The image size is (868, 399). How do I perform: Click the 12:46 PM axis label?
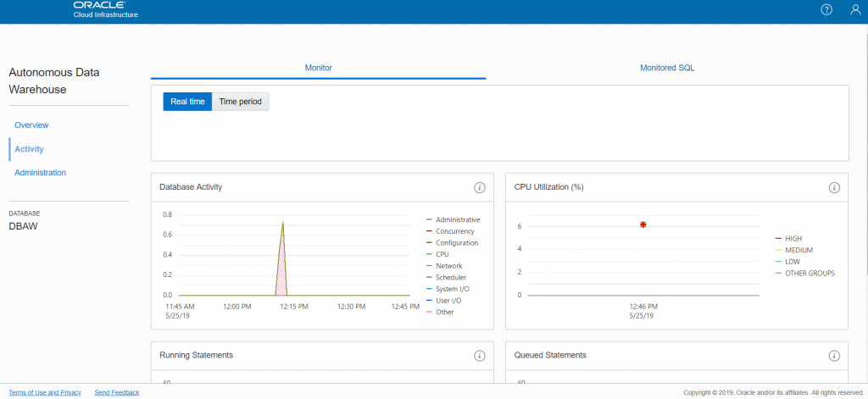click(643, 306)
